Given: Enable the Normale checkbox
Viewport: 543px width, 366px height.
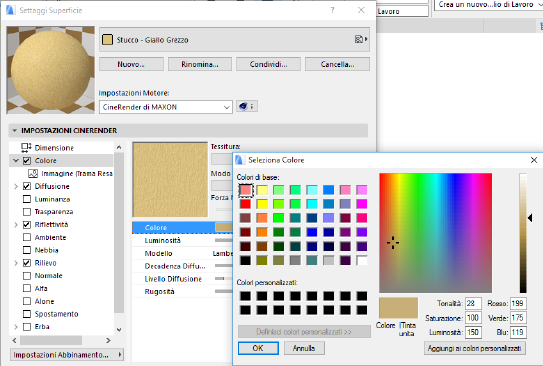Looking at the screenshot, I should (27, 276).
